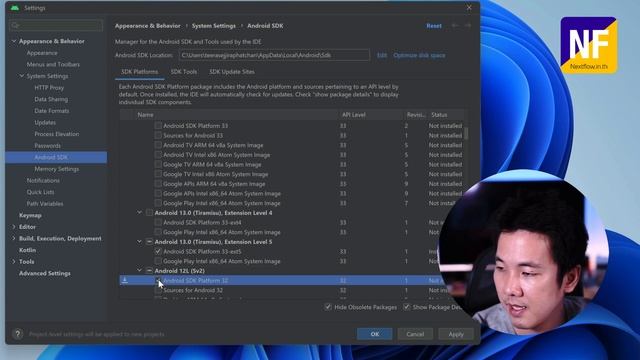Click System Settings in the breadcrumb

click(214, 26)
